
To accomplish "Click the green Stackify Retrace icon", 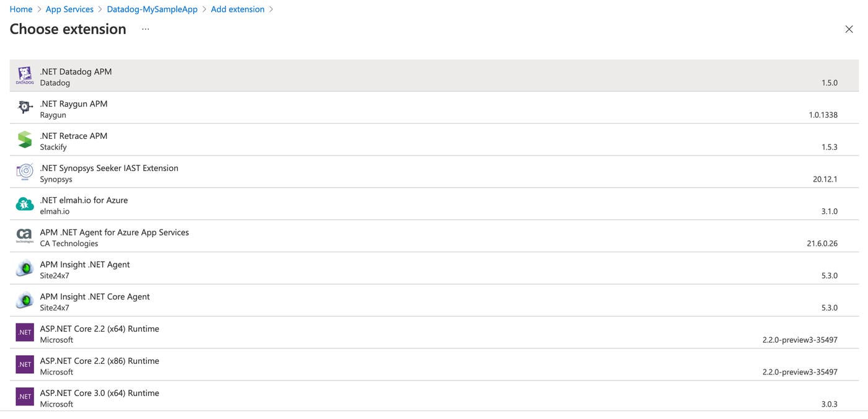I will (25, 140).
